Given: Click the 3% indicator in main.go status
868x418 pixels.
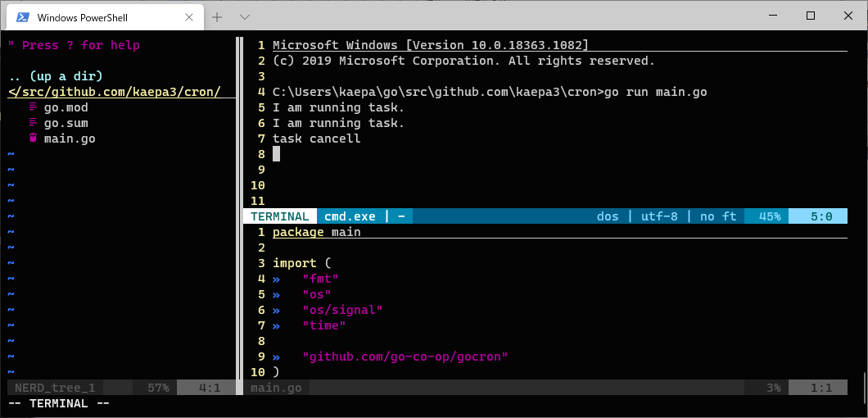Looking at the screenshot, I should pos(773,388).
